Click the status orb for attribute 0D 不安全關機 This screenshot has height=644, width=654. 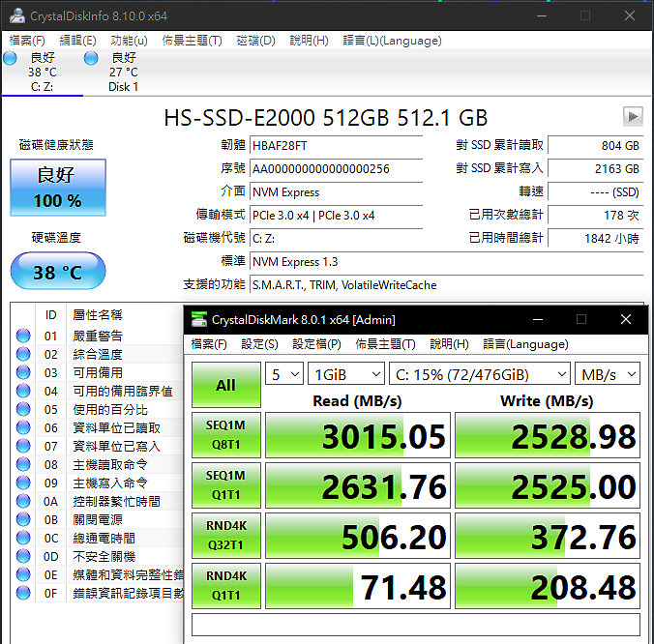click(23, 556)
